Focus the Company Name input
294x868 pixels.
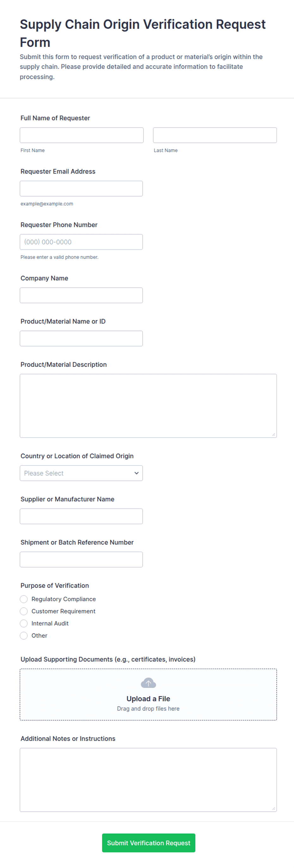[x=81, y=295]
